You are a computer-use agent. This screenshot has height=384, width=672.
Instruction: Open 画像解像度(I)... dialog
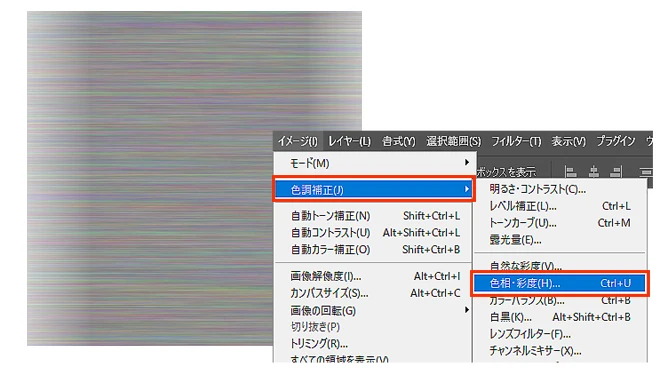click(374, 276)
